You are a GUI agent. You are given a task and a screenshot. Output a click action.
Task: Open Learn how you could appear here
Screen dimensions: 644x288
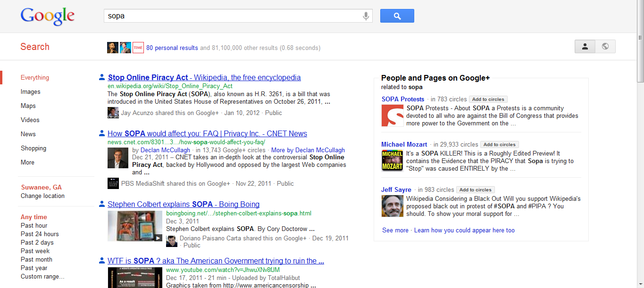pos(464,230)
